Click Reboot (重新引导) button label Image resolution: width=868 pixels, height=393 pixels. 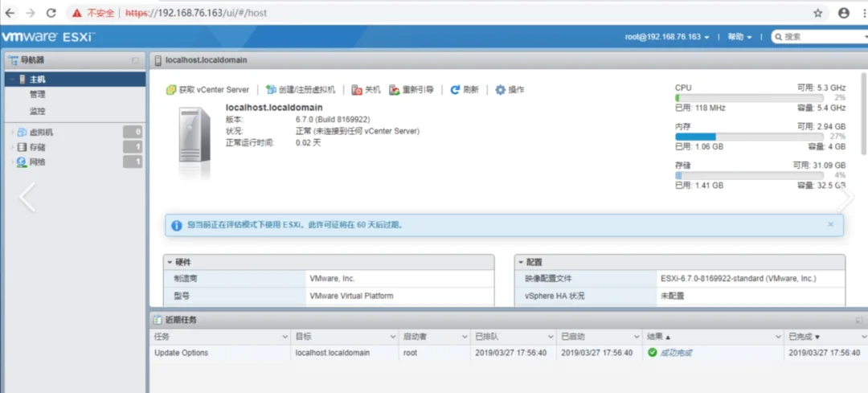(418, 90)
